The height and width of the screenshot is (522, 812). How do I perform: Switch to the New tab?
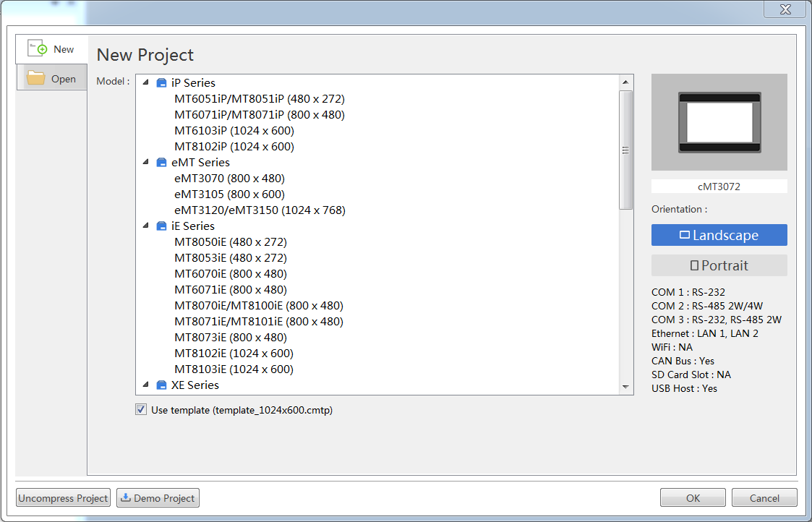coord(52,49)
